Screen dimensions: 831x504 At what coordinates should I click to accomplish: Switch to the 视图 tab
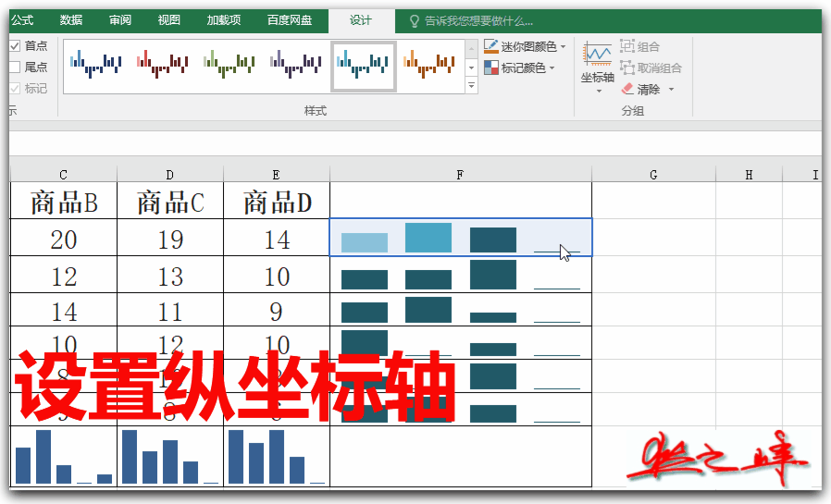pyautogui.click(x=169, y=20)
